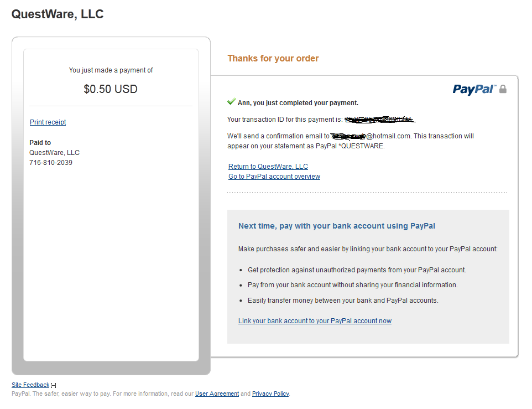Click Link your bank account to PayPal now
532x409 pixels.
[314, 320]
